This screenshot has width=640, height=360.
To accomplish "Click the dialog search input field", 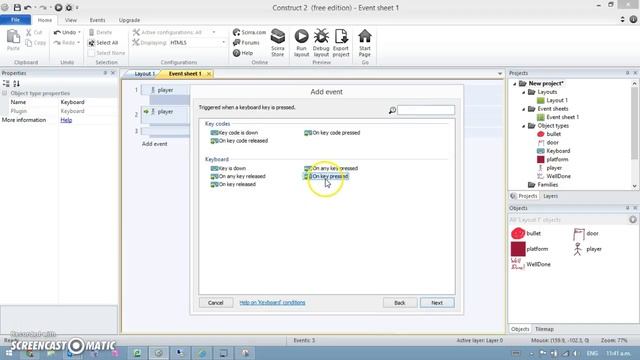I will pyautogui.click(x=426, y=110).
